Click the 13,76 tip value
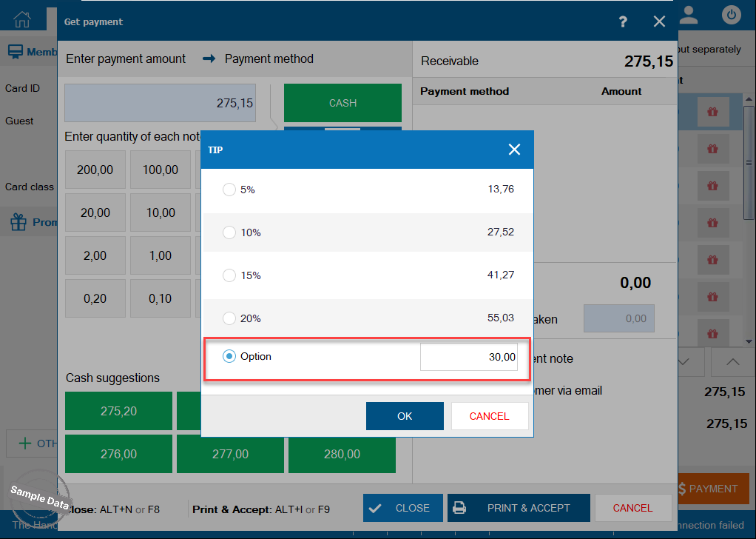 coord(501,189)
